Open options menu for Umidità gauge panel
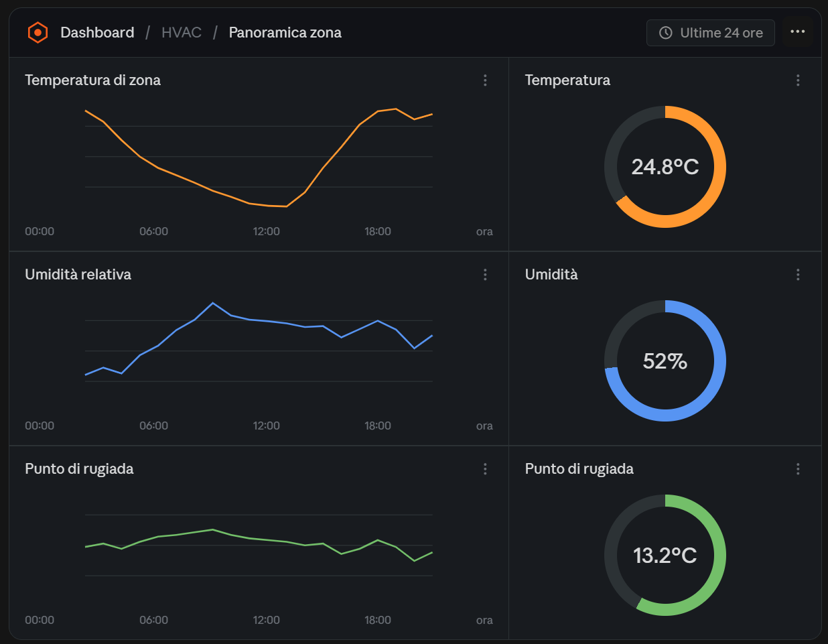828x644 pixels. [x=798, y=275]
